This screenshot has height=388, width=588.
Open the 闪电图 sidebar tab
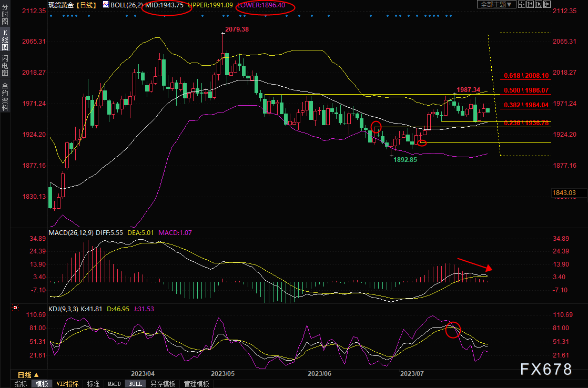5,65
